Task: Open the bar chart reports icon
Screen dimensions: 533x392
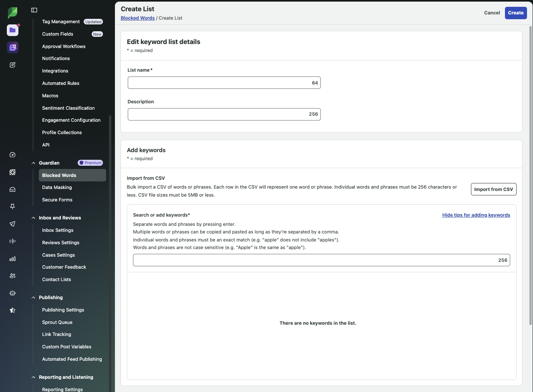Action: click(12, 259)
